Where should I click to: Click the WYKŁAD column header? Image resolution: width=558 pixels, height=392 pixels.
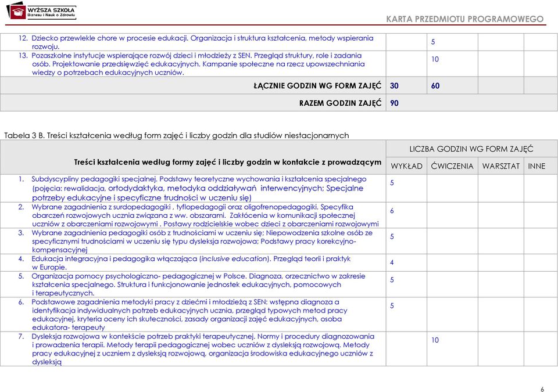pos(406,166)
